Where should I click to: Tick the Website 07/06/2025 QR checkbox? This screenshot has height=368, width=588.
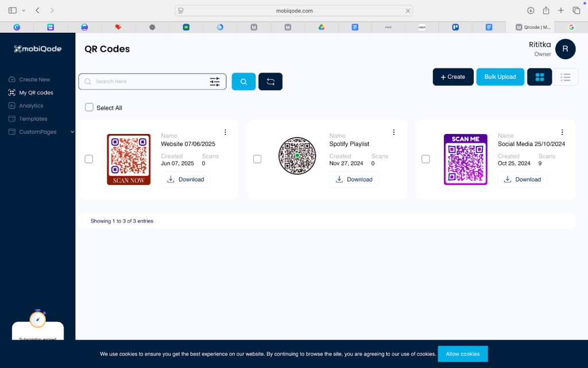(89, 159)
